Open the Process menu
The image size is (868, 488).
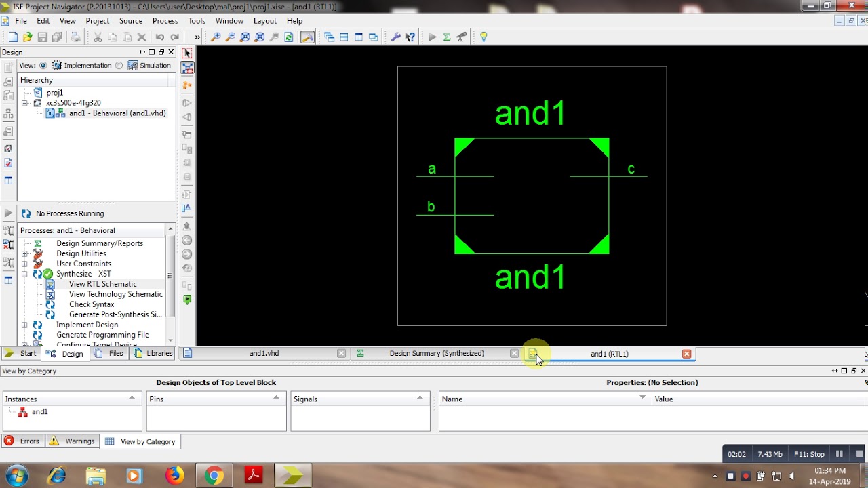click(165, 21)
